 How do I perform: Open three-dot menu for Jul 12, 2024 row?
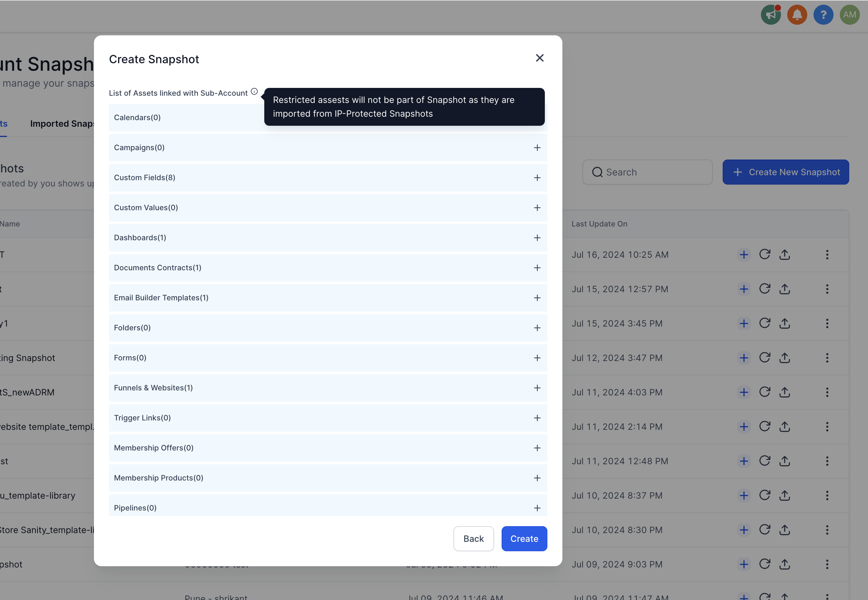[827, 358]
